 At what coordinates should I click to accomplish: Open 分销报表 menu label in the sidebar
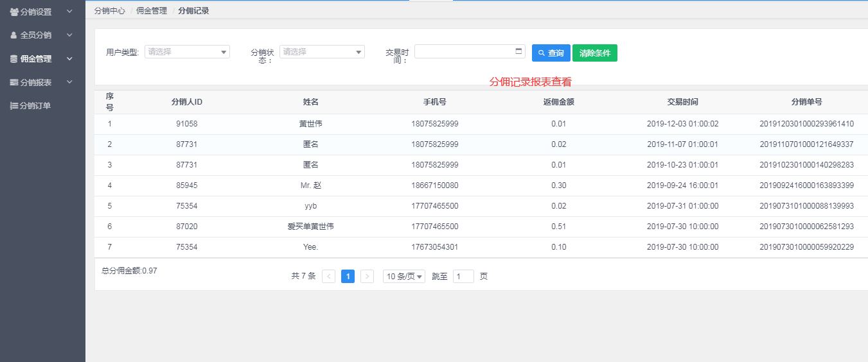[36, 83]
